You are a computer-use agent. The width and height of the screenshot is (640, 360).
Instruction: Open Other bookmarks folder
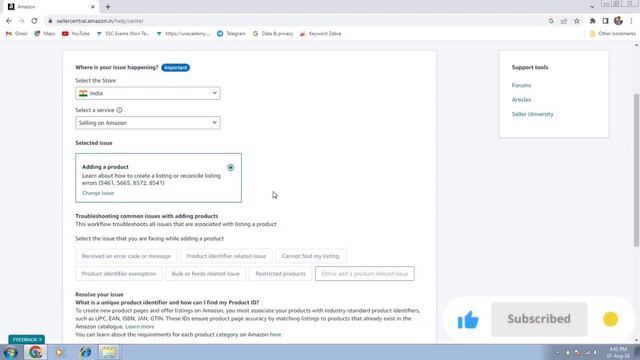click(x=613, y=33)
